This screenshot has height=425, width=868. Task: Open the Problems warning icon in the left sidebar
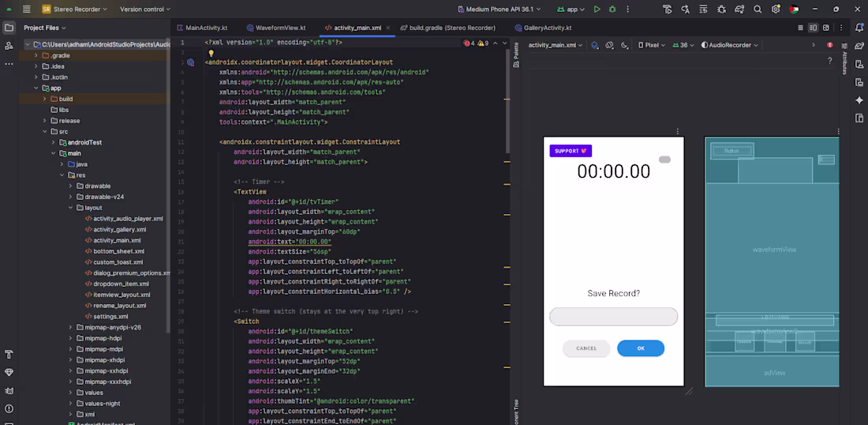[x=9, y=409]
